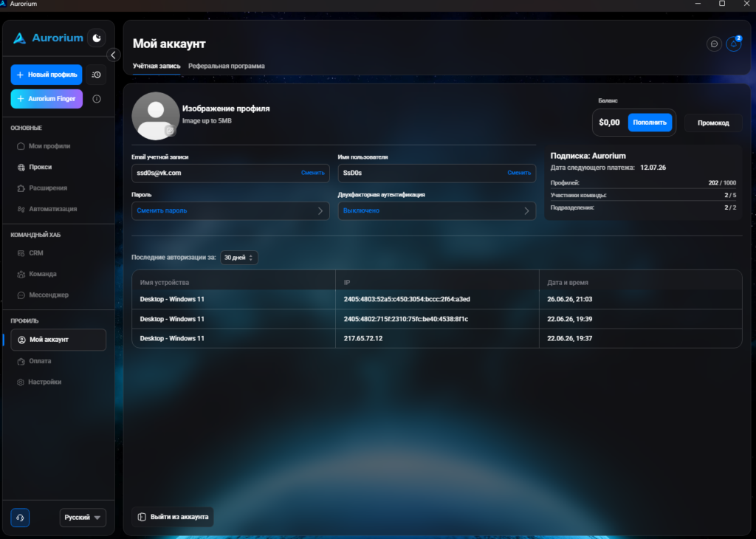Select the IP address 217.65.72.12
The width and height of the screenshot is (756, 539).
[x=363, y=338]
